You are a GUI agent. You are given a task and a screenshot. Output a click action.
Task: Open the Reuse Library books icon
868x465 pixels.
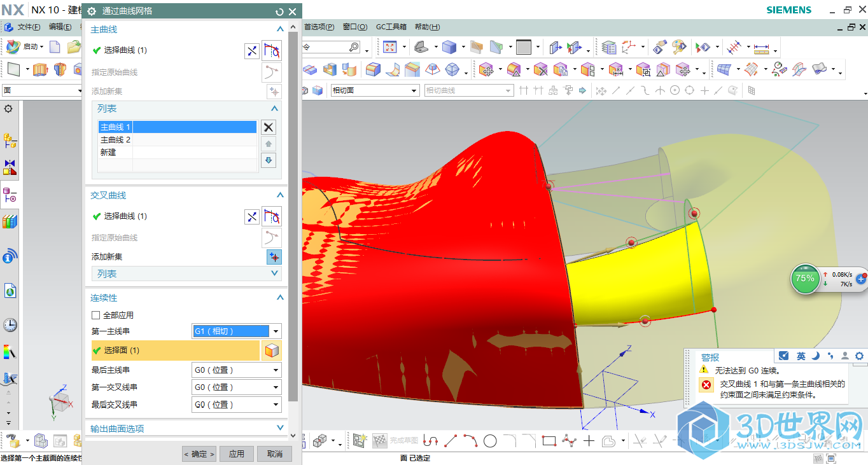(x=10, y=222)
